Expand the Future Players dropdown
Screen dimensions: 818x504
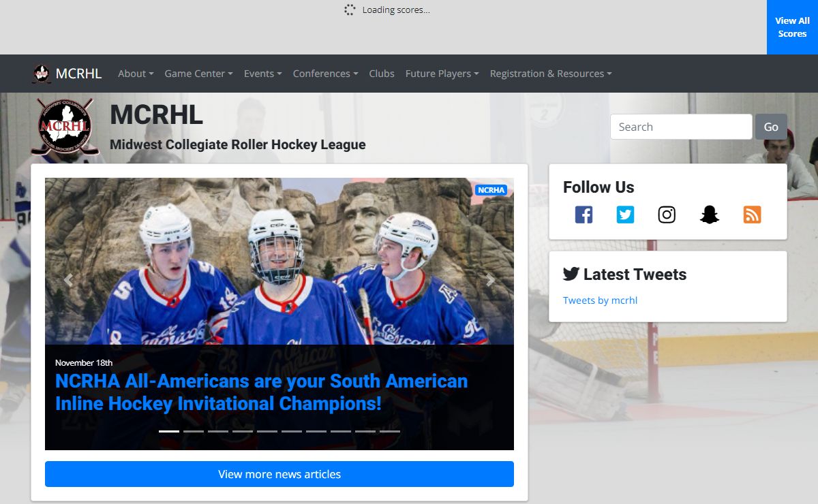point(442,74)
